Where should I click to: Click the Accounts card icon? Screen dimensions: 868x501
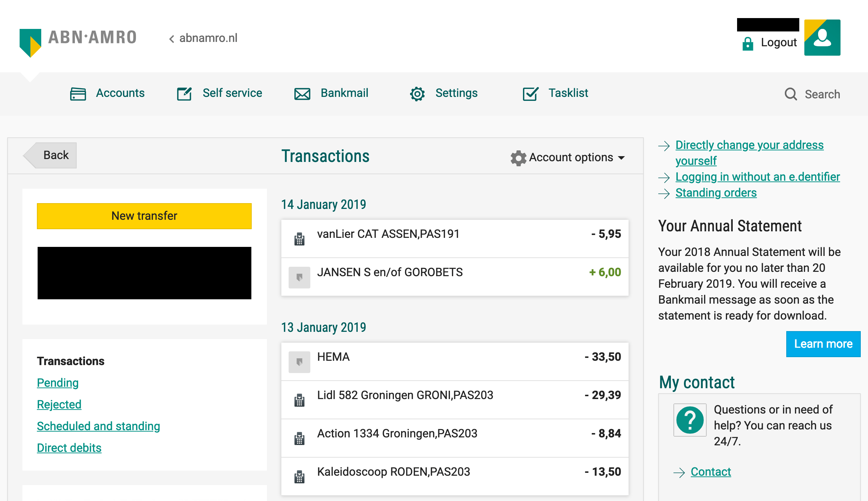[78, 94]
